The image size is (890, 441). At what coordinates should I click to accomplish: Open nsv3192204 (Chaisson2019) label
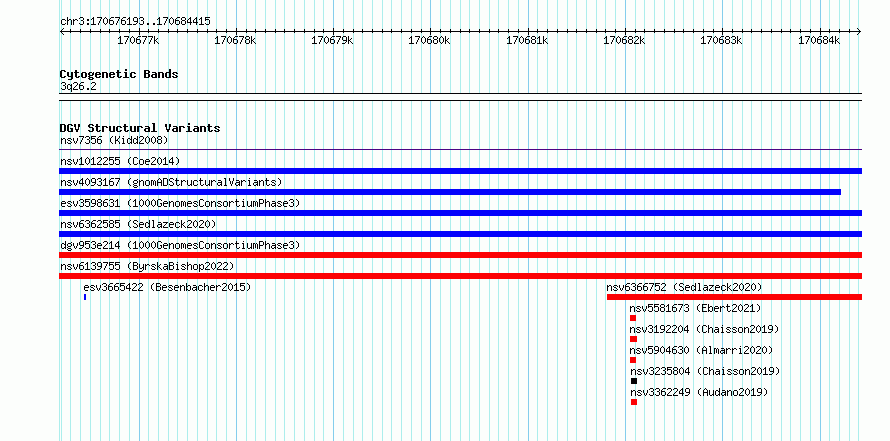pyautogui.click(x=704, y=329)
